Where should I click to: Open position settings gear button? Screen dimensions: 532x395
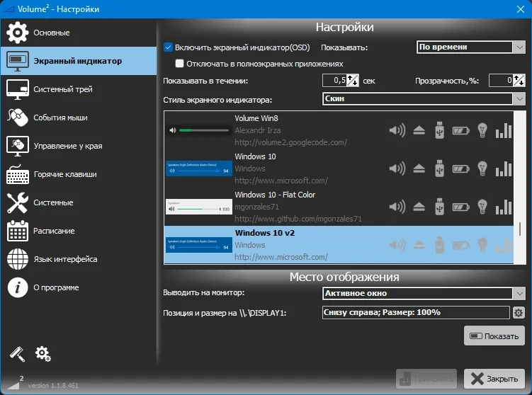coord(519,313)
